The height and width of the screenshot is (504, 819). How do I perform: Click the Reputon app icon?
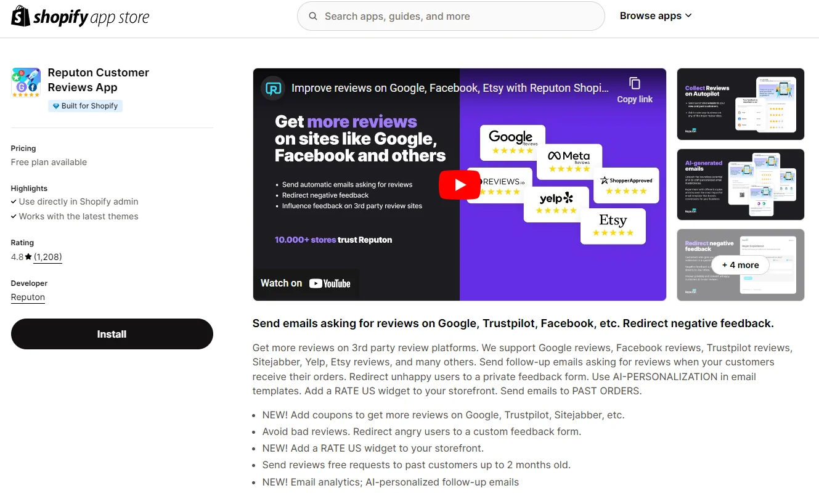(x=26, y=83)
